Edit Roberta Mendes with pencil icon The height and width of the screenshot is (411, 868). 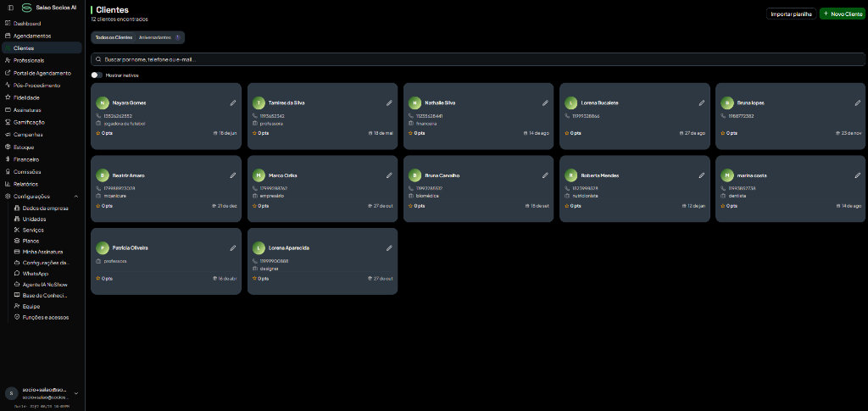(x=701, y=175)
